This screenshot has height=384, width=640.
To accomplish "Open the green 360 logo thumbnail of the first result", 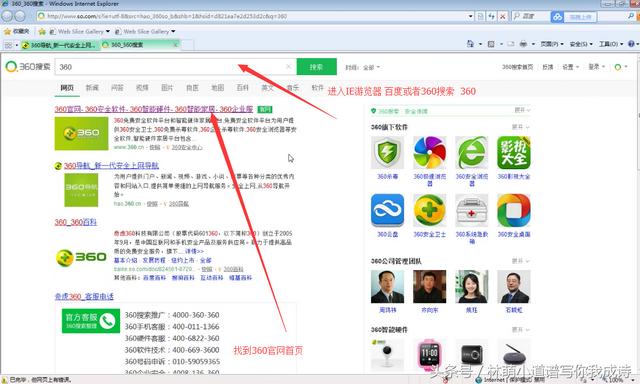I will click(81, 133).
